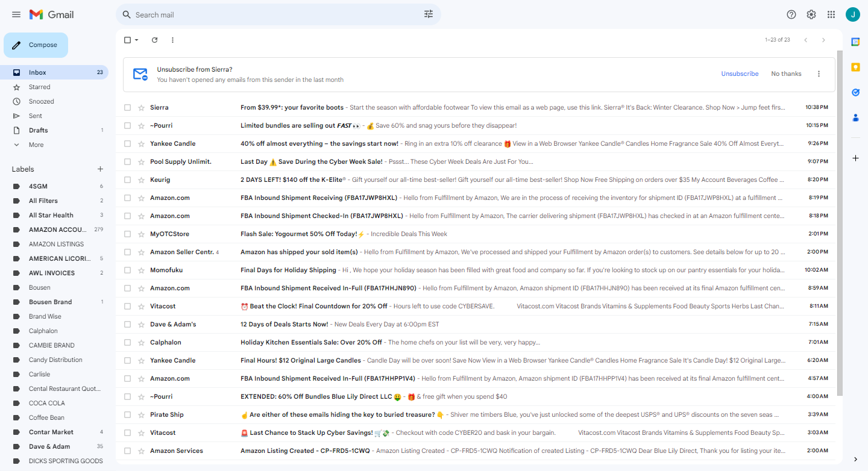Click Unsubscribe from Sierra
Screen dimensions: 868x471
740,73
